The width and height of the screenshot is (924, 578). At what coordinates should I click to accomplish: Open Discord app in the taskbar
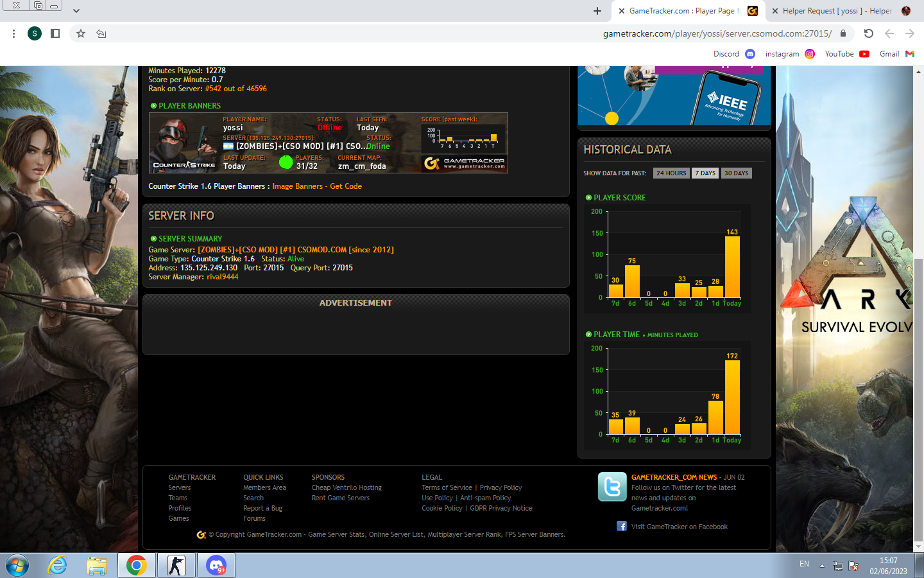[216, 565]
